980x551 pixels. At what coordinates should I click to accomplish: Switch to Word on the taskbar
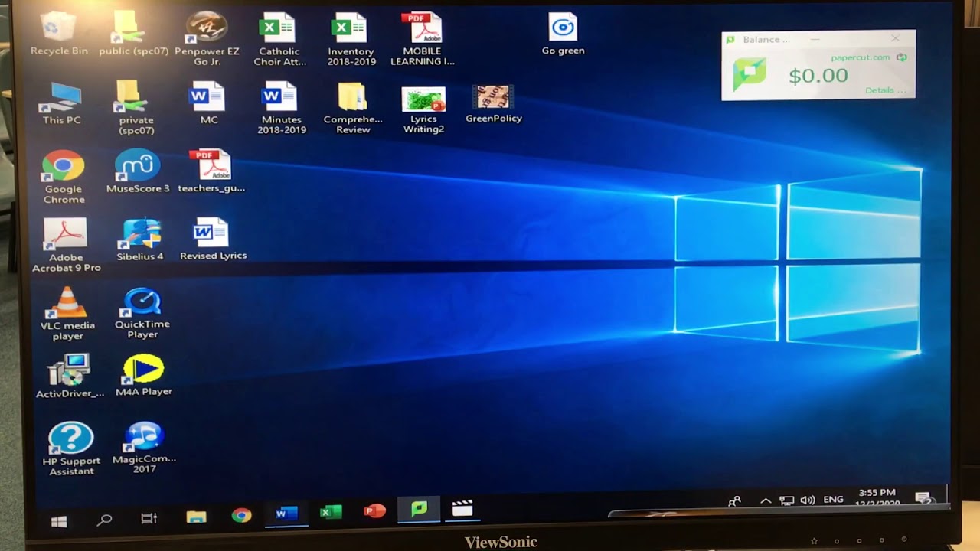click(x=286, y=514)
